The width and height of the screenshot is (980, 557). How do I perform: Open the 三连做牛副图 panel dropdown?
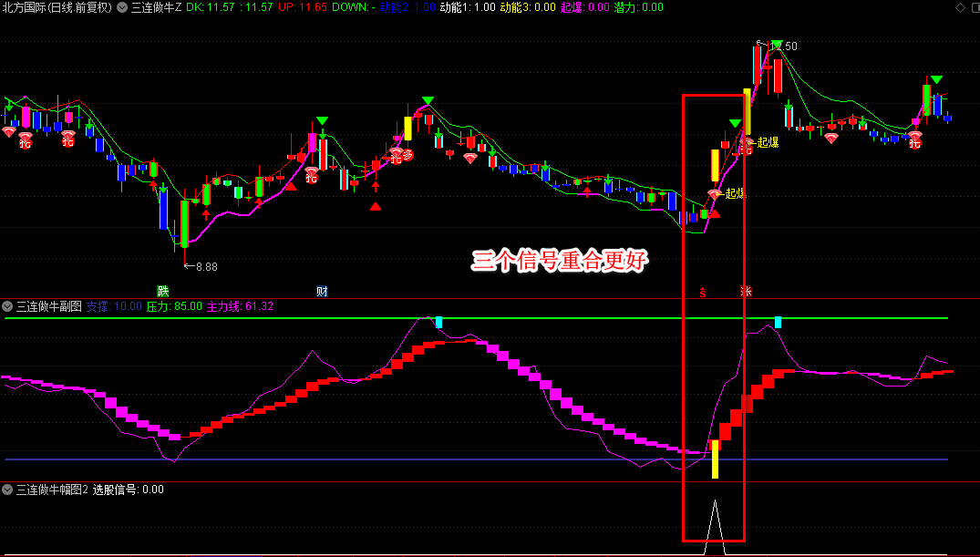click(7, 306)
